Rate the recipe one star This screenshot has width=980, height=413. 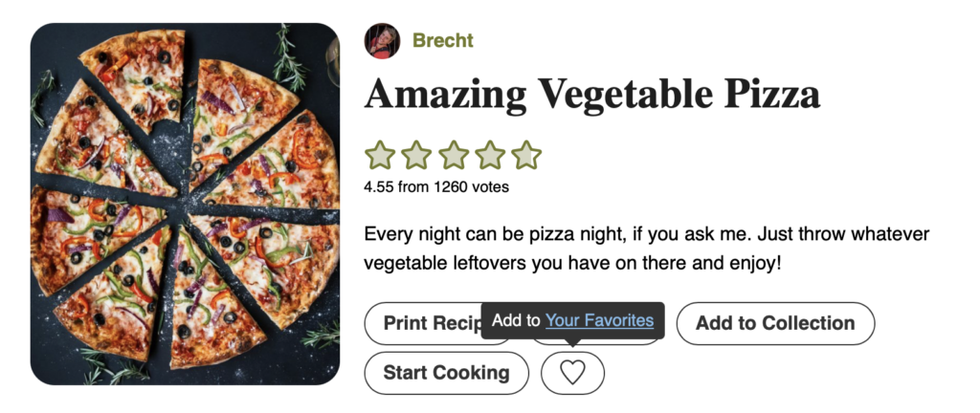(380, 155)
